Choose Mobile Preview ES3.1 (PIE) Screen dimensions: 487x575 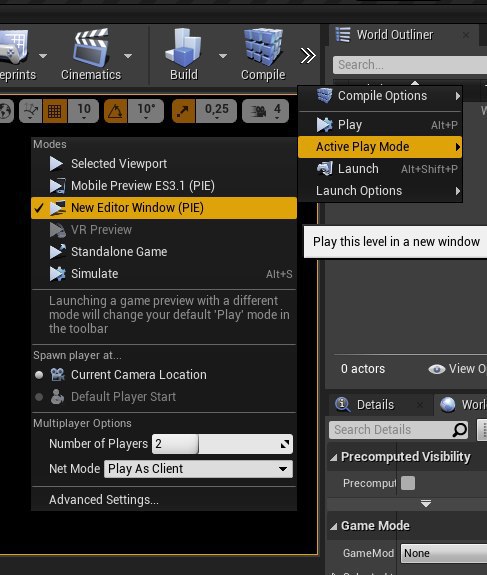point(164,186)
